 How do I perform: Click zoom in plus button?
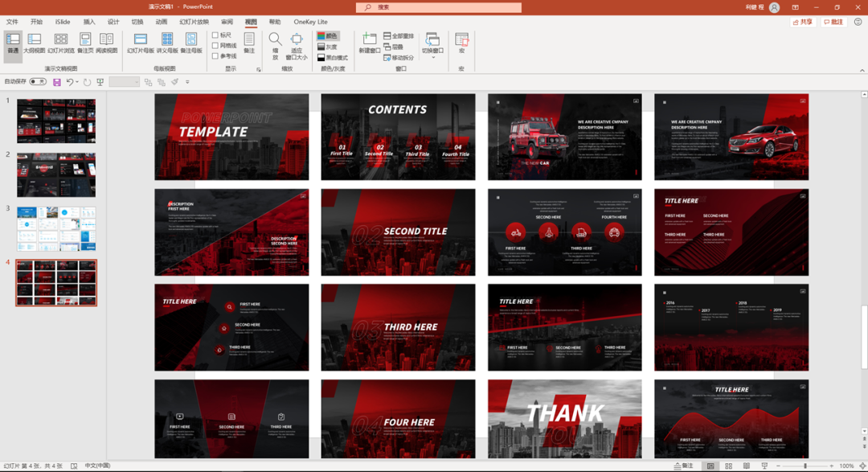click(x=832, y=466)
